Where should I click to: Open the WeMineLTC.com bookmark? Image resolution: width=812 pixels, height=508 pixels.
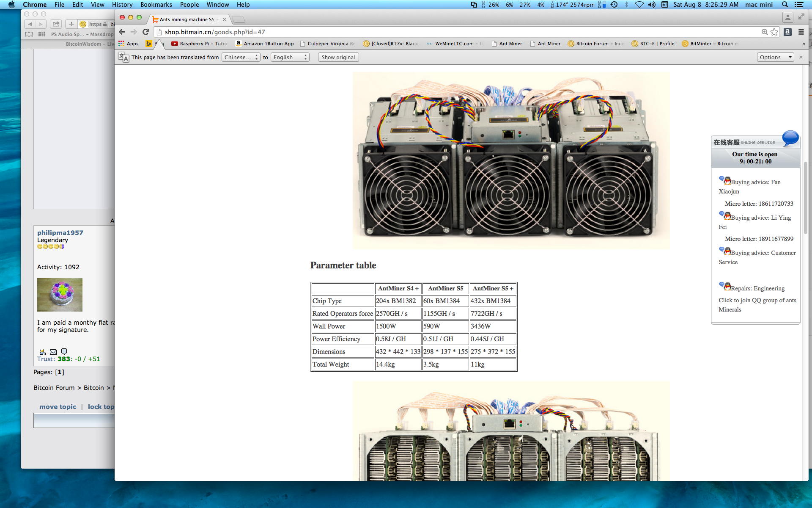pos(454,44)
